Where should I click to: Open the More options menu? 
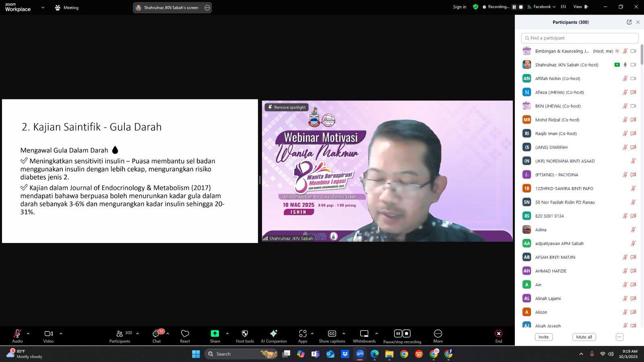(x=438, y=336)
